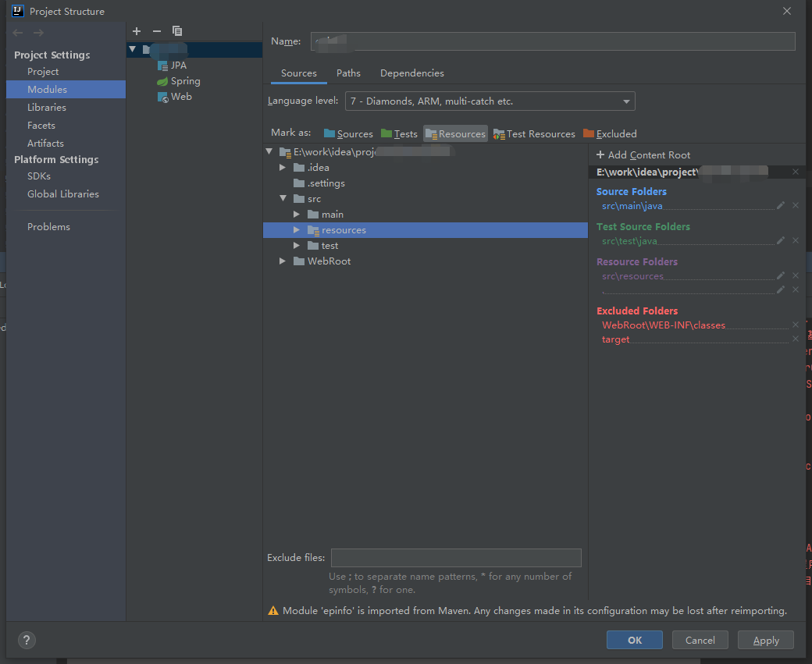
Task: Select src\main\java source folder entry
Action: (632, 206)
